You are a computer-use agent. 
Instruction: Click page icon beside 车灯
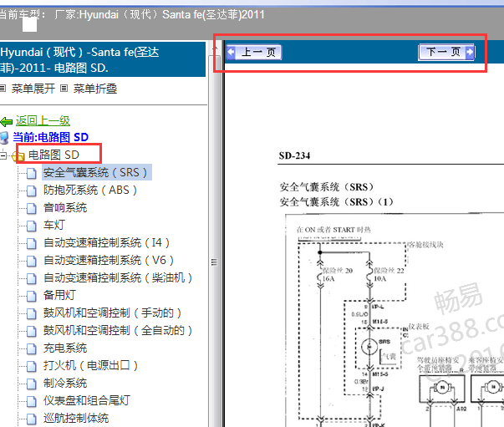coord(31,226)
